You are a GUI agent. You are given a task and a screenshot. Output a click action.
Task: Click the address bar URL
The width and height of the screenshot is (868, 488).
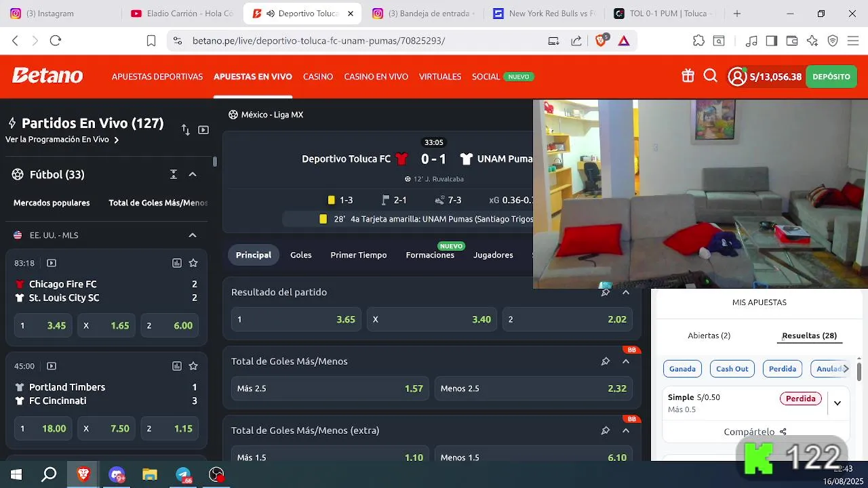coord(319,41)
